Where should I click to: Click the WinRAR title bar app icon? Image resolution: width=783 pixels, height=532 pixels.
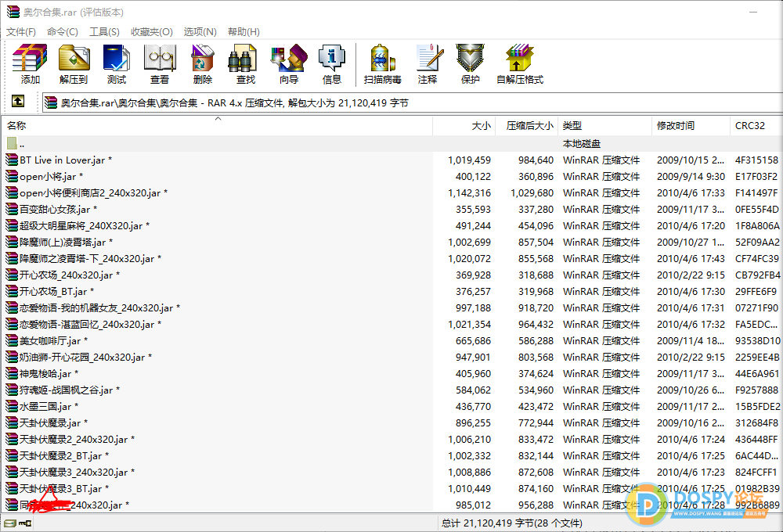(x=13, y=12)
